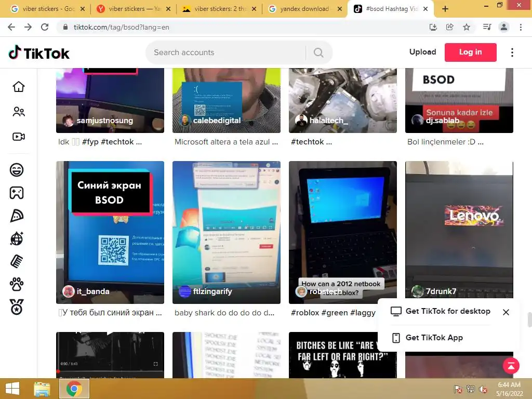Open a new browser tab
Image resolution: width=532 pixels, height=399 pixels.
pos(445,9)
